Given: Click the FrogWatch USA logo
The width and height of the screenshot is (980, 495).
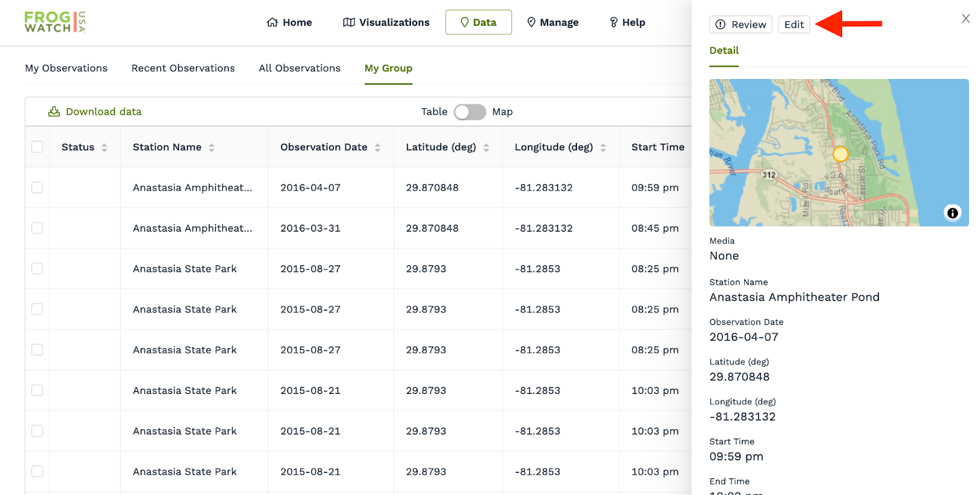Looking at the screenshot, I should [x=55, y=22].
